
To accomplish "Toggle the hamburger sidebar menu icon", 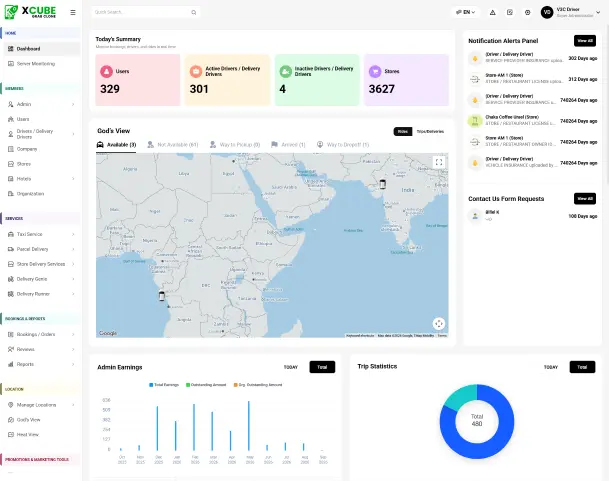I will [73, 12].
